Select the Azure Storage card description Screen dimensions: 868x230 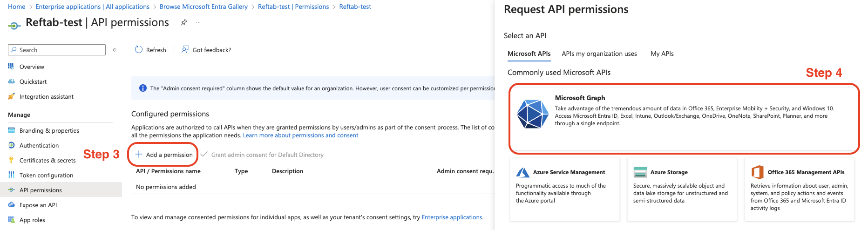tap(680, 193)
